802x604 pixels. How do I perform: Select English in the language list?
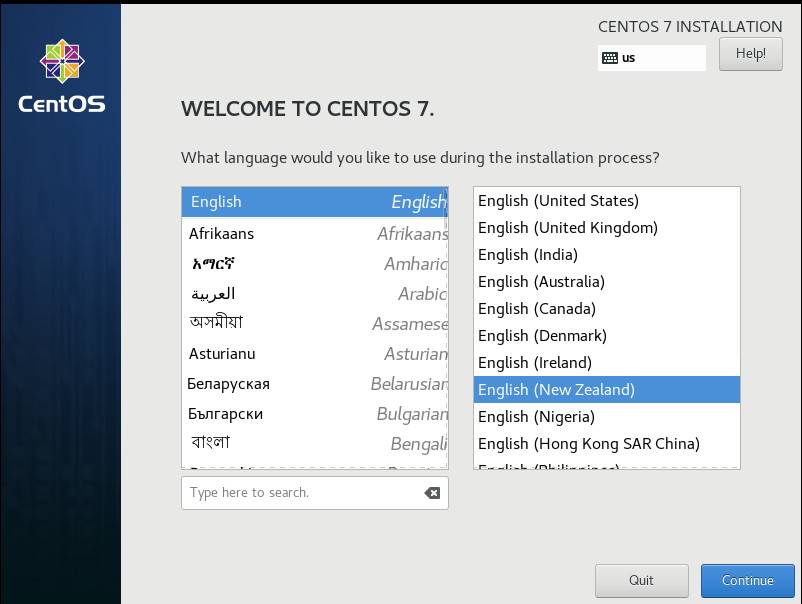(315, 202)
